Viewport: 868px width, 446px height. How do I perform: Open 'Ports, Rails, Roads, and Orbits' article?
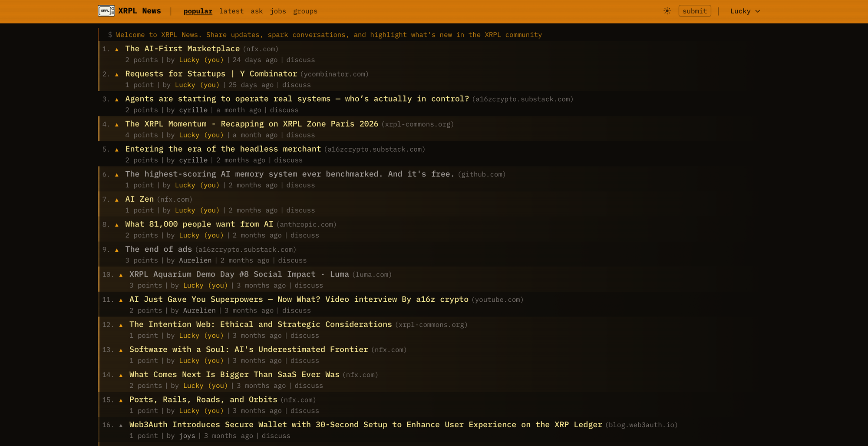(x=203, y=399)
